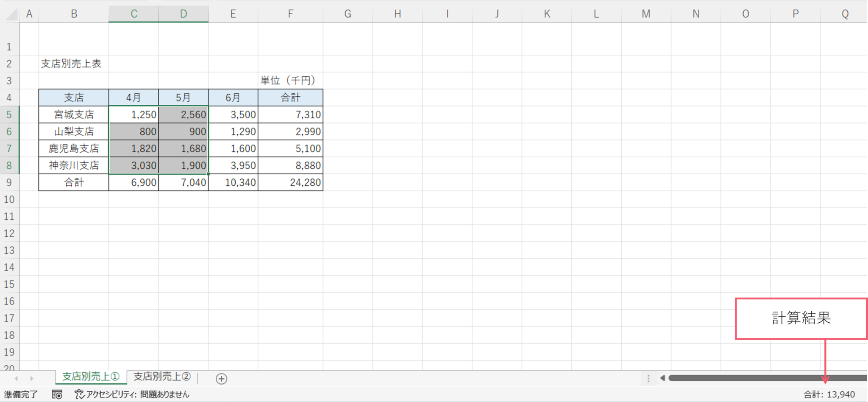Click the grand total cell 24,280
This screenshot has height=402, width=868.
[x=291, y=183]
